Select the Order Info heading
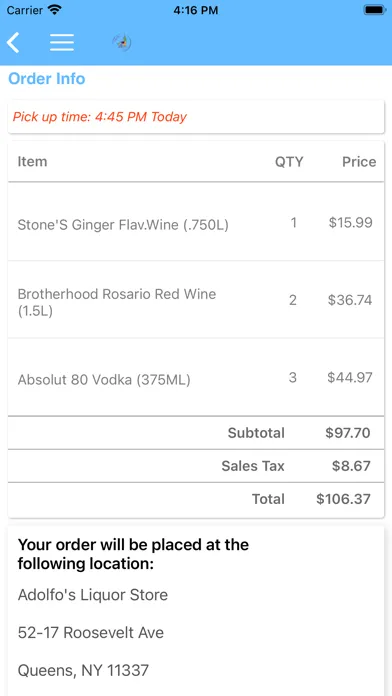This screenshot has width=392, height=696. [x=47, y=79]
